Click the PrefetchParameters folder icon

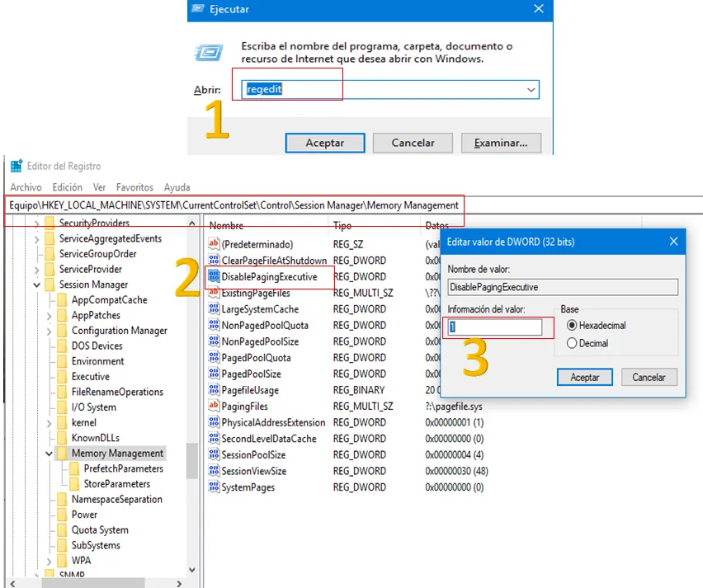[x=74, y=468]
